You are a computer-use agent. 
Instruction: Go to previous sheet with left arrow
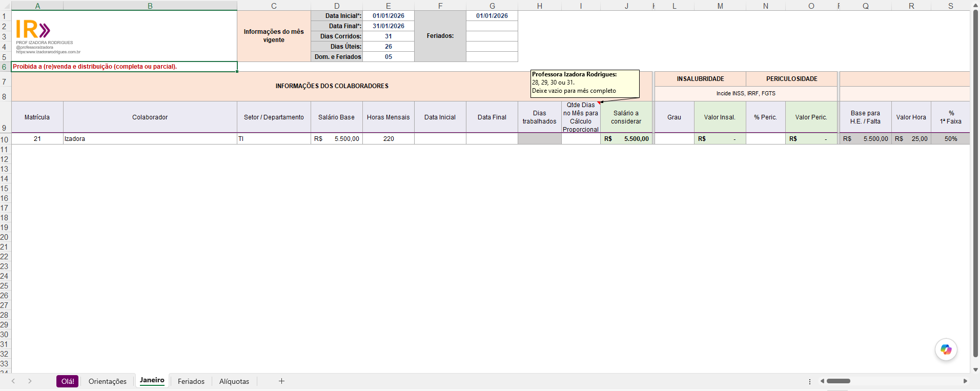(x=13, y=381)
